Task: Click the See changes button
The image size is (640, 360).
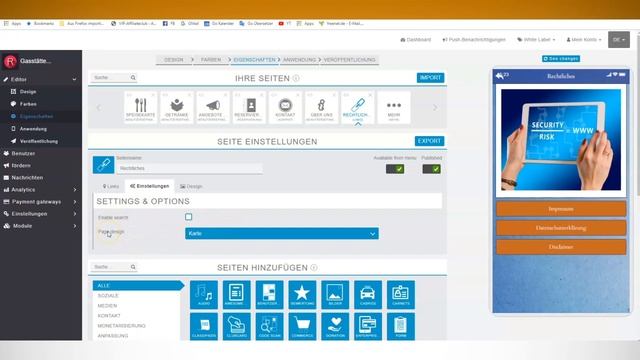Action: [x=561, y=59]
